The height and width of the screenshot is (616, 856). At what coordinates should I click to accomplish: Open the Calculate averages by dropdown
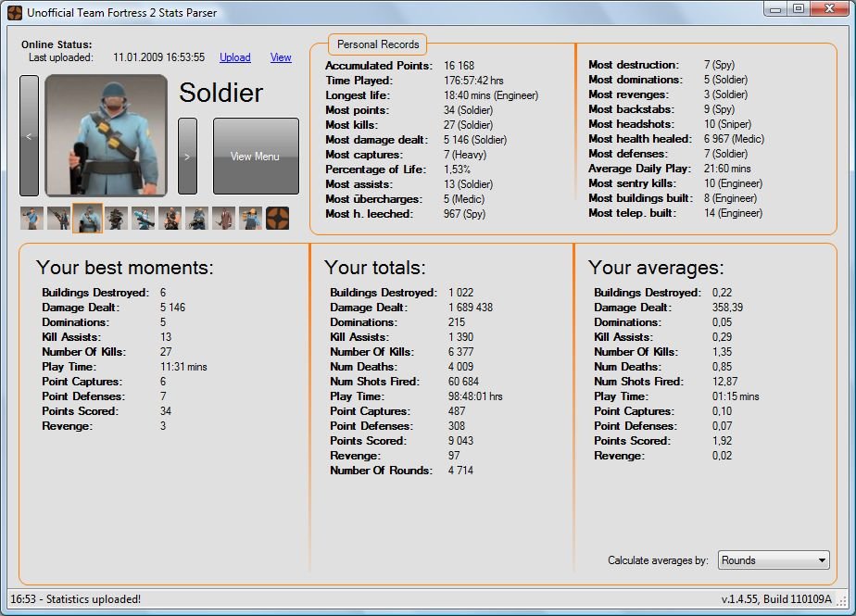[x=774, y=560]
